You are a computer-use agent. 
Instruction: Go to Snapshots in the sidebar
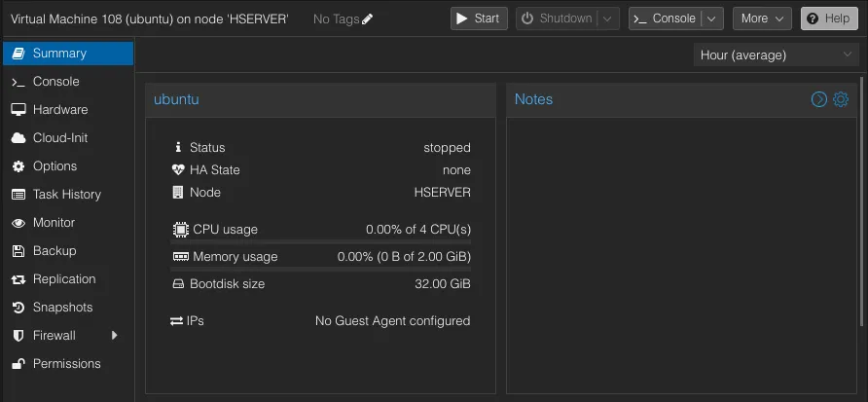62,308
